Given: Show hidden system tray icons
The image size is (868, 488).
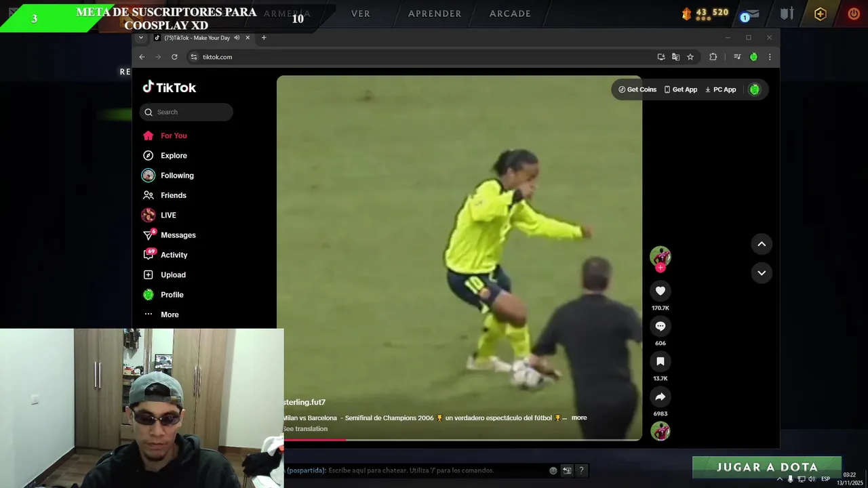Looking at the screenshot, I should (x=780, y=479).
